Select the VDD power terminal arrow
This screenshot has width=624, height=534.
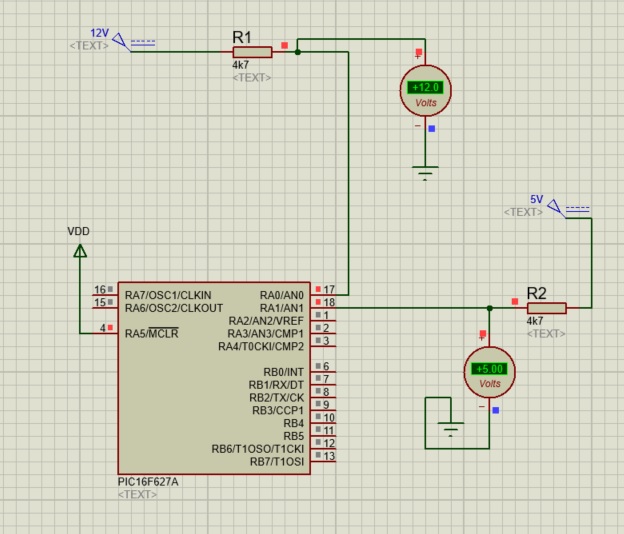80,251
